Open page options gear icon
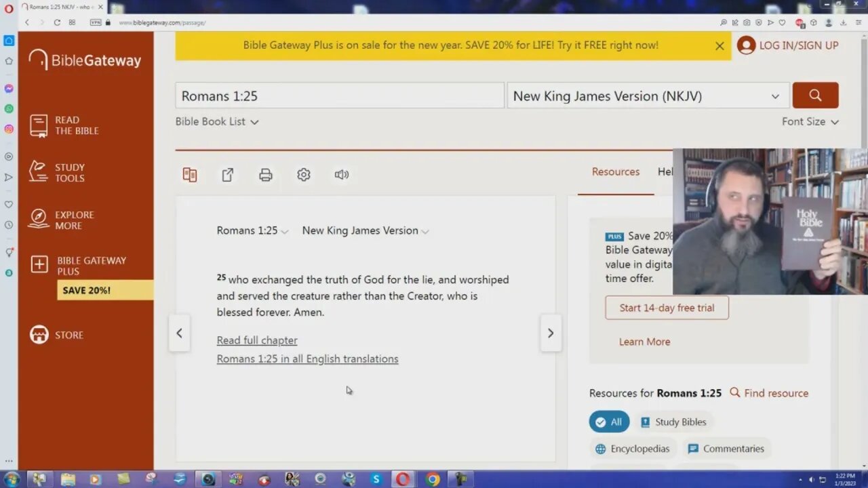868x488 pixels. (304, 175)
